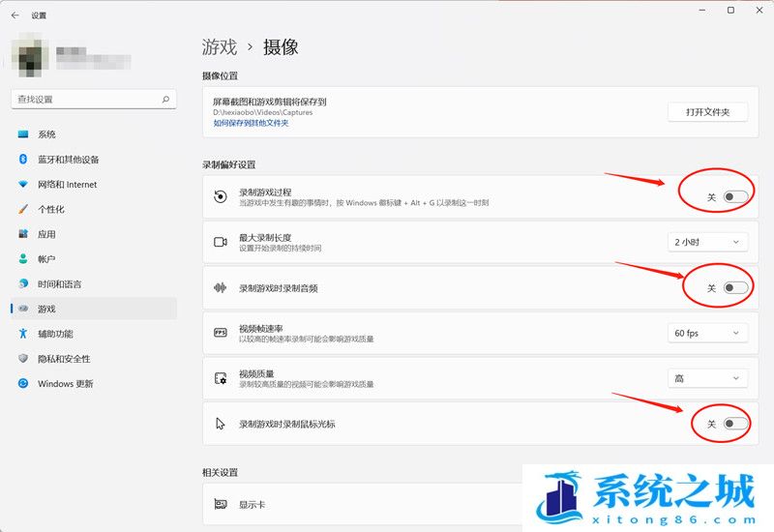The width and height of the screenshot is (774, 532).
Task: Click the record icon beside 录制游戏过程
Action: 221,196
